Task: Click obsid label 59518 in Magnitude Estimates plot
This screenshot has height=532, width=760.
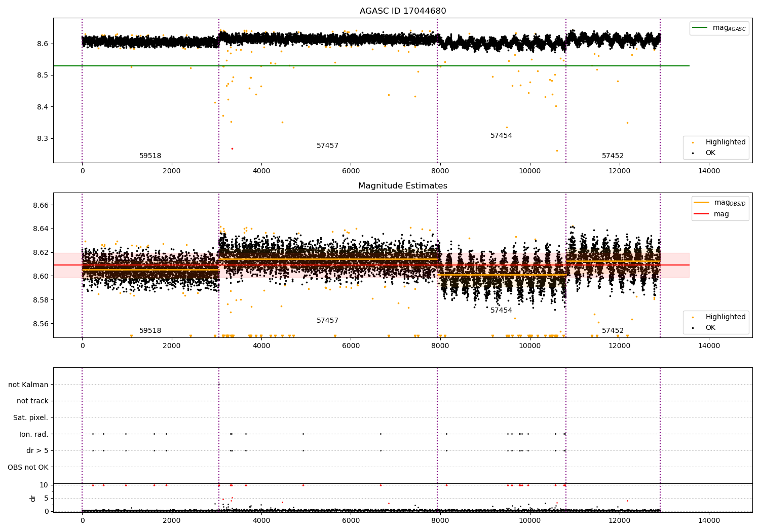Action: [150, 331]
